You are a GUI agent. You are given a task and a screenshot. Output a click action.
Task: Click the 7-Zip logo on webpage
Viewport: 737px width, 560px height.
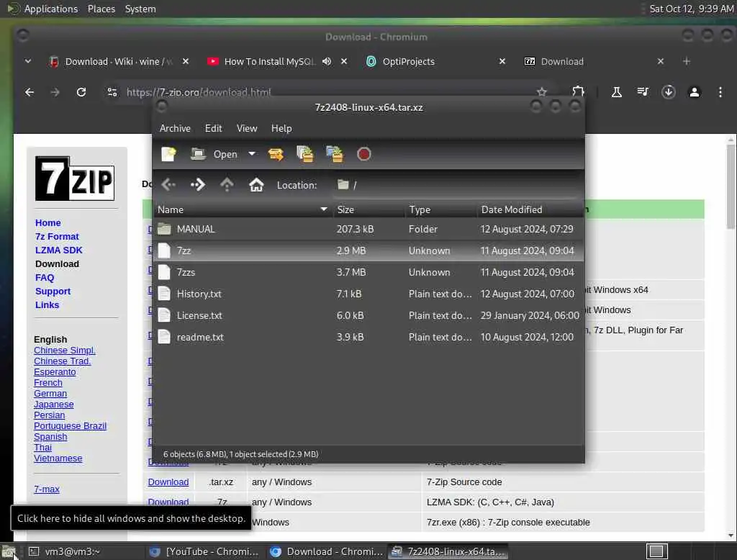[75, 179]
